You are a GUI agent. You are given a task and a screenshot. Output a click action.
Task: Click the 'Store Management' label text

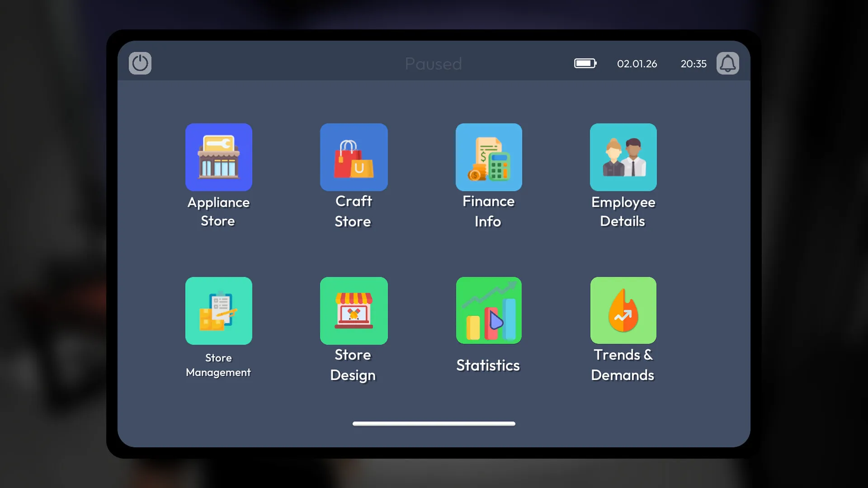[x=218, y=365]
